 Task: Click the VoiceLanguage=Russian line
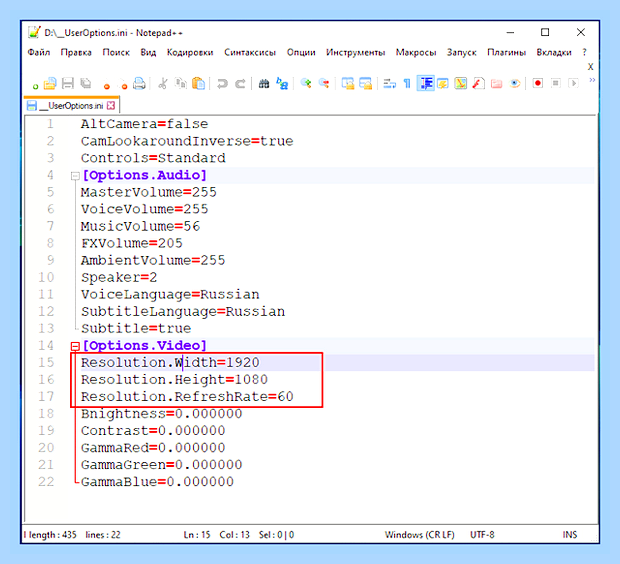(170, 295)
